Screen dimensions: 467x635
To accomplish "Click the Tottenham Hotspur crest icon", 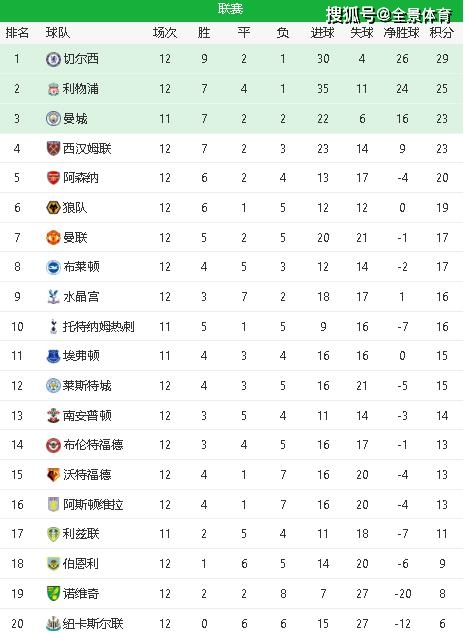I will click(53, 326).
